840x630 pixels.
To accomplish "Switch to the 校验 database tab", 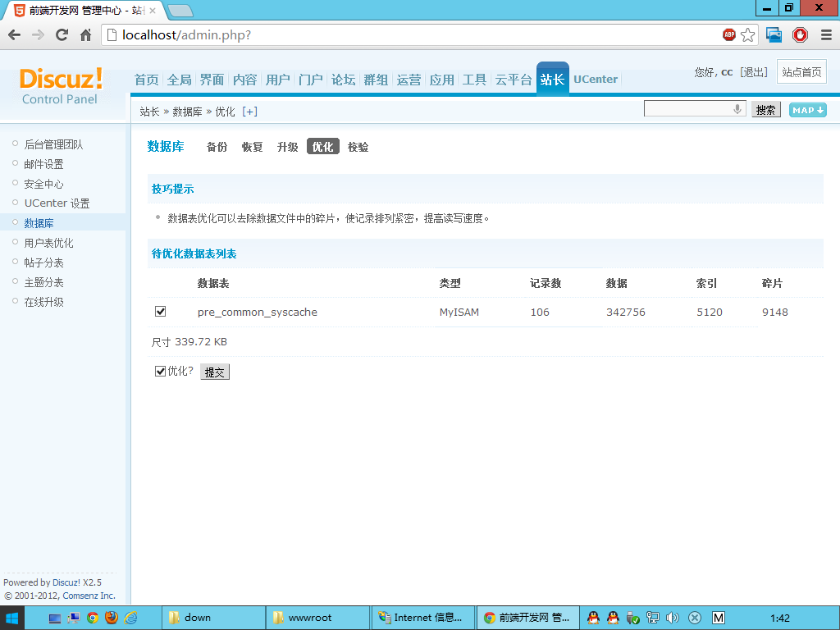I will coord(358,147).
